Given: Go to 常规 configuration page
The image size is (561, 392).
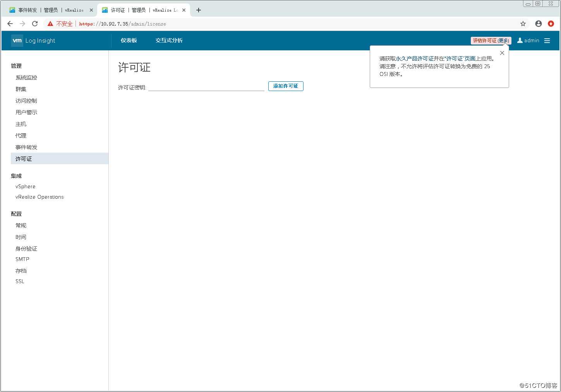Looking at the screenshot, I should coord(21,225).
